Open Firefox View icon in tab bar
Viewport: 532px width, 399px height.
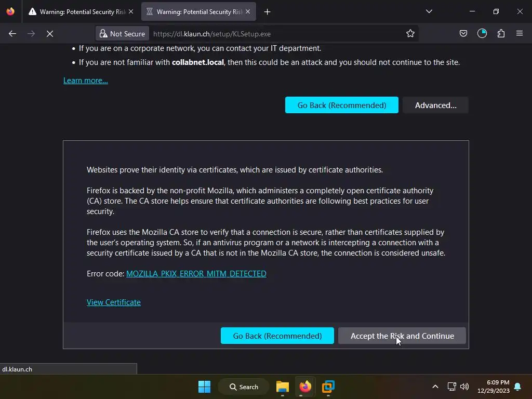tap(10, 11)
